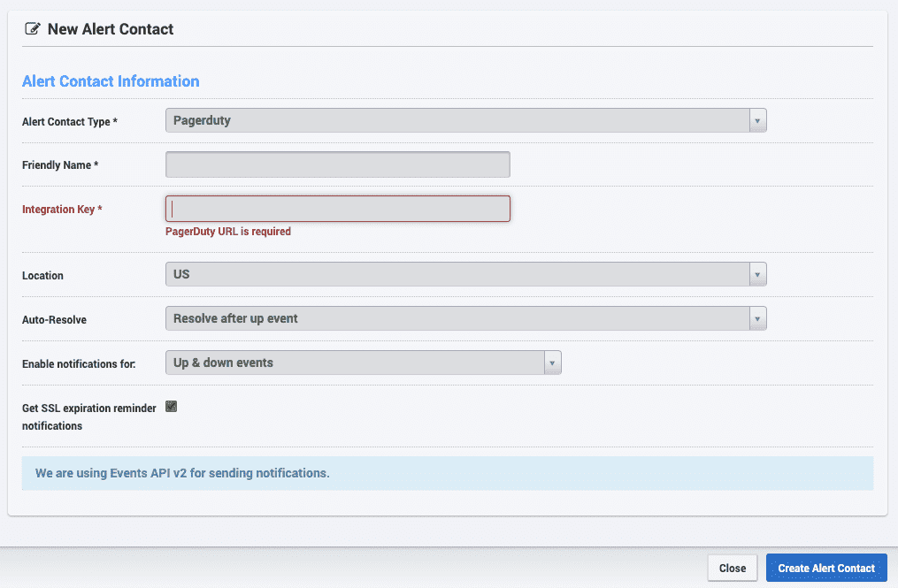Open the Location dropdown showing US
This screenshot has width=898, height=588.
(460, 274)
